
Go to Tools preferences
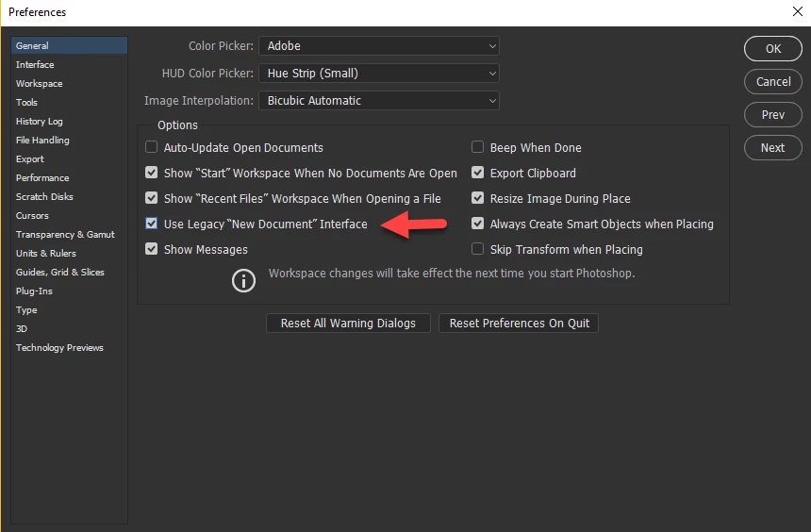click(x=69, y=103)
